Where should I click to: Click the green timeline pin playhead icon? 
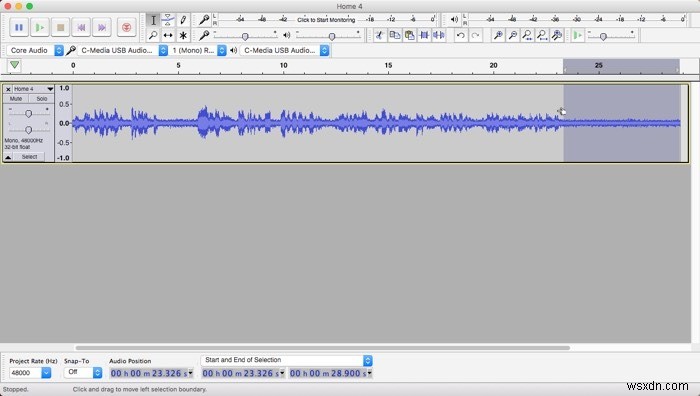(x=14, y=66)
